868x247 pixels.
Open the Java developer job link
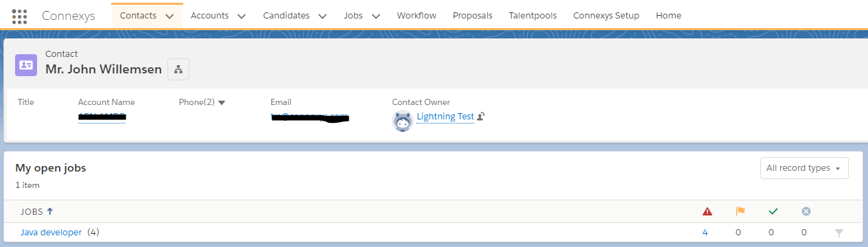51,233
